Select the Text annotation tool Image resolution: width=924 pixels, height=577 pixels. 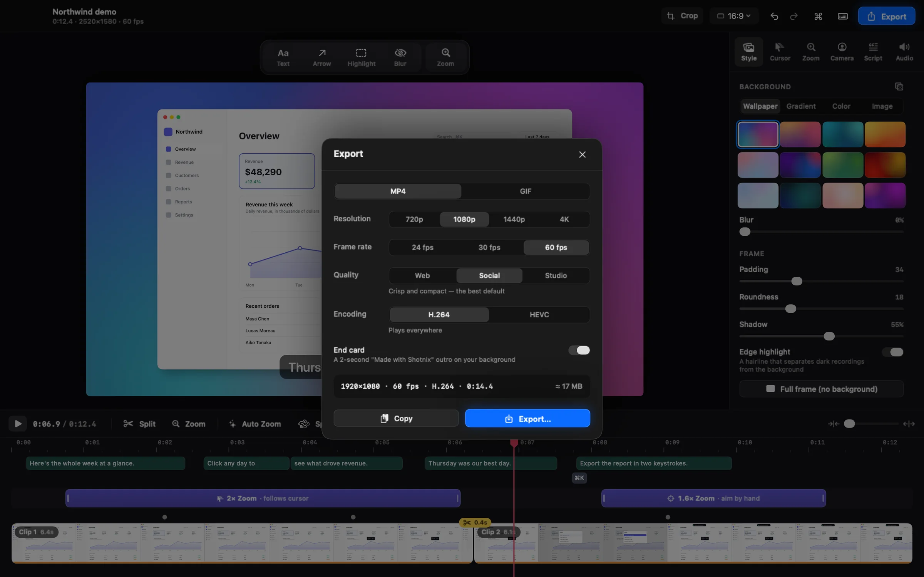tap(283, 57)
